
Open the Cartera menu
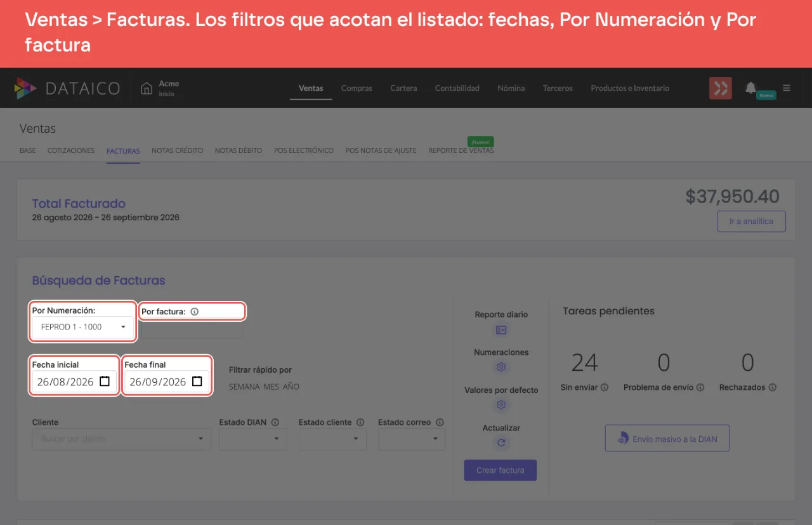(x=403, y=88)
